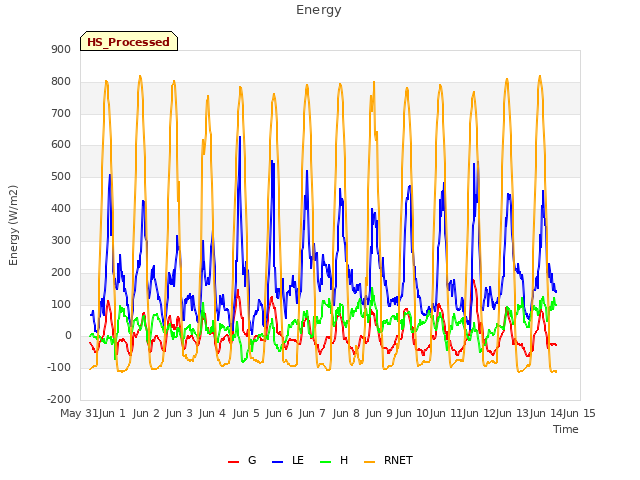Click the 100 y-axis tick label
Viewport: 640px width, 480px height.
tap(61, 304)
